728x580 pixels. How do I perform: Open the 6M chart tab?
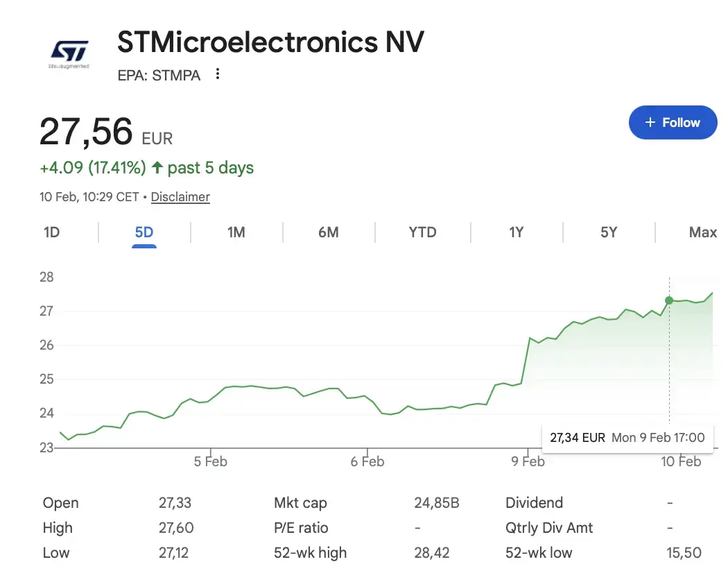(x=329, y=232)
